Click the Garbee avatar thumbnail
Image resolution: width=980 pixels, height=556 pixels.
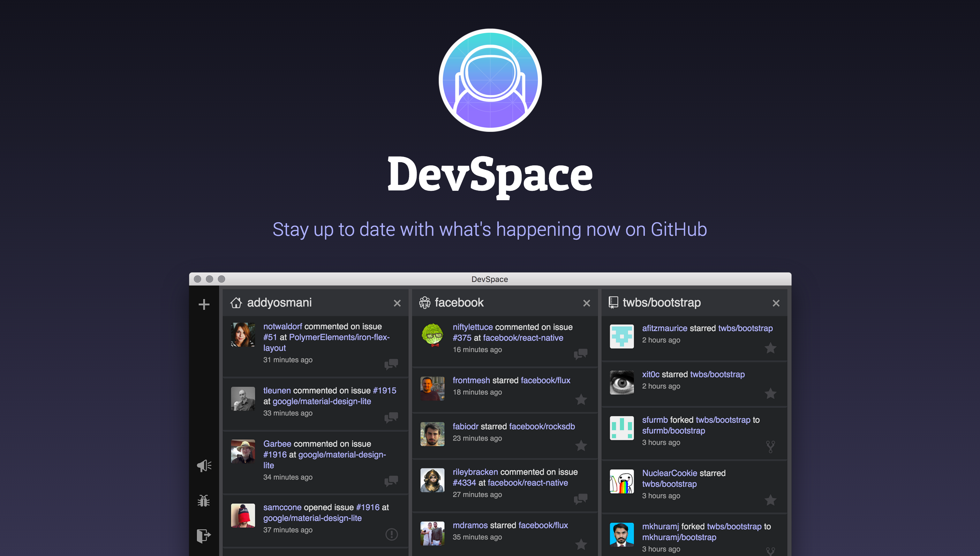pos(243,451)
